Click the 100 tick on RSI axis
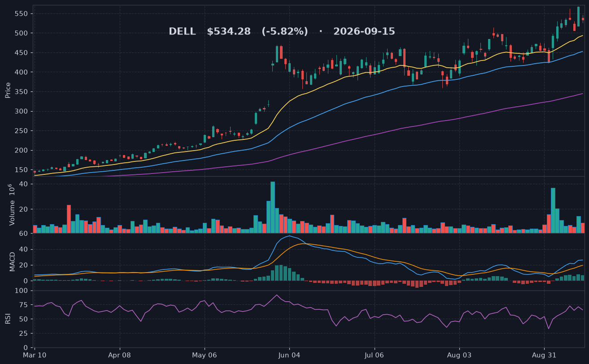The width and height of the screenshot is (589, 364). coord(22,290)
